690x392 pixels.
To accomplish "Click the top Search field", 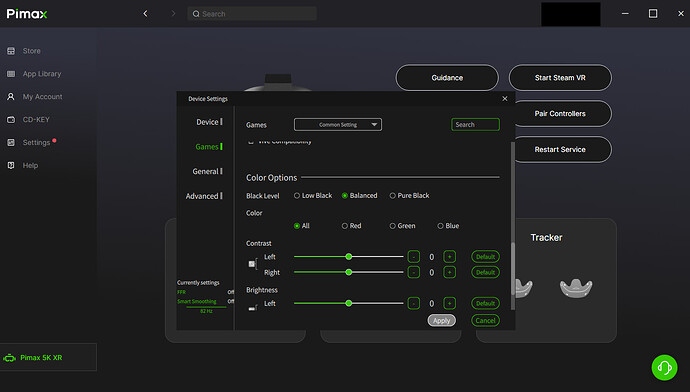I will click(252, 14).
